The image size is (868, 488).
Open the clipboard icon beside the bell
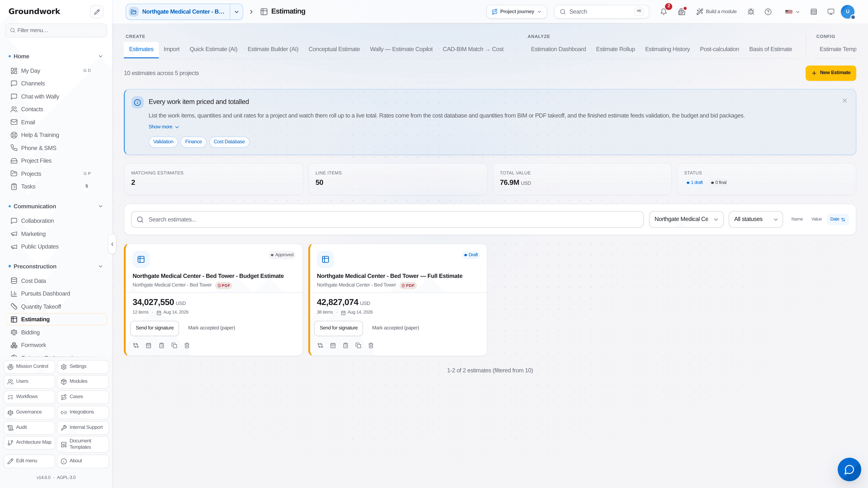[682, 12]
